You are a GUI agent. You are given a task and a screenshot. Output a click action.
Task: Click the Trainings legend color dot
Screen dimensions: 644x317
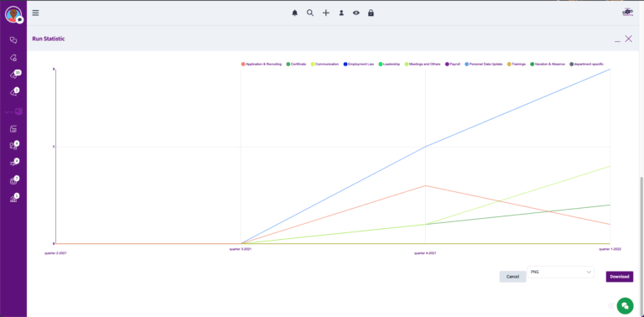[x=509, y=64]
